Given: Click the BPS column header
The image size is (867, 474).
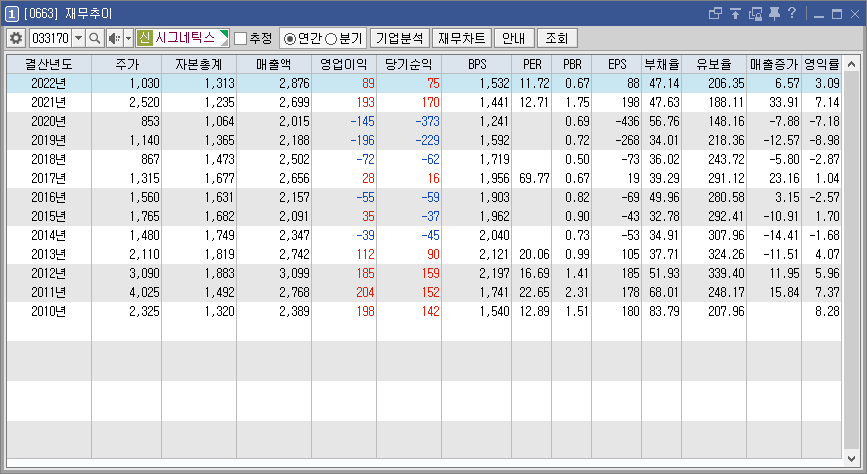Looking at the screenshot, I should tap(477, 64).
